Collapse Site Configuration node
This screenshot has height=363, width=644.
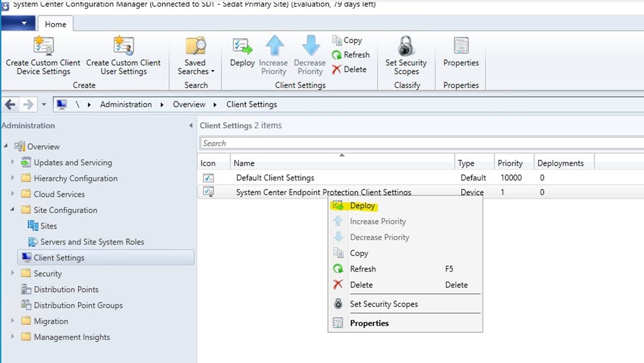click(x=12, y=209)
